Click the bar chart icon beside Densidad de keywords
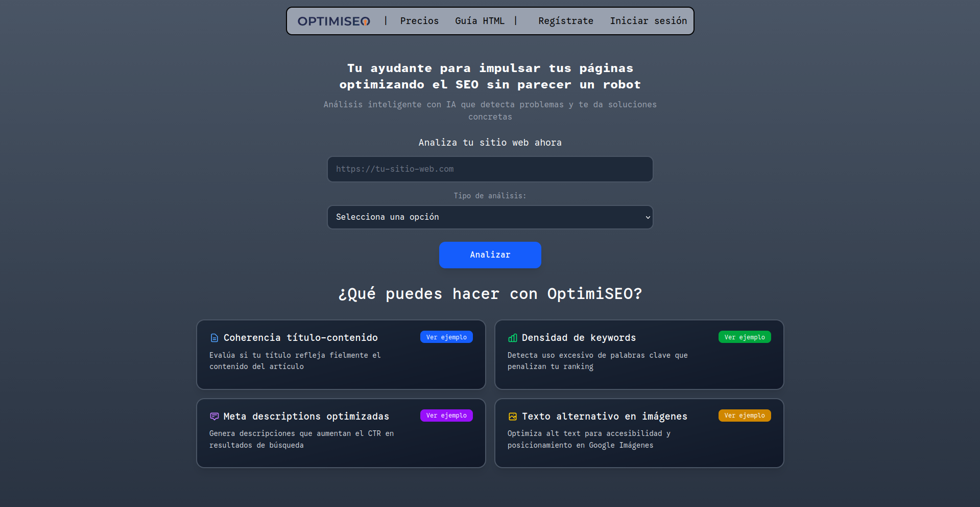980x507 pixels. [x=513, y=338]
